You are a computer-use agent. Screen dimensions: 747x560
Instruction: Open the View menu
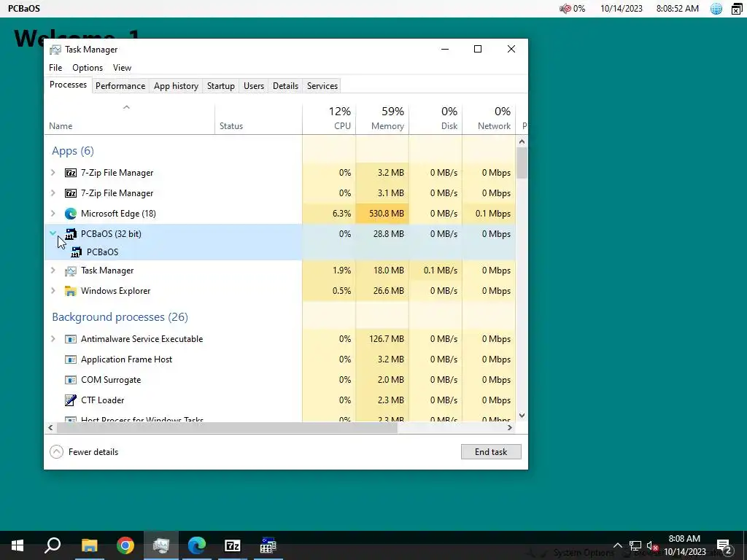point(122,68)
